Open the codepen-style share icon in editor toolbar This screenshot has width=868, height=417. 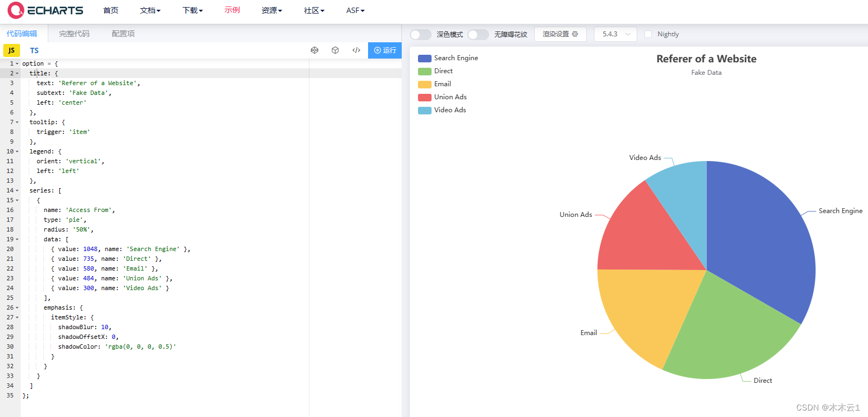click(x=314, y=50)
